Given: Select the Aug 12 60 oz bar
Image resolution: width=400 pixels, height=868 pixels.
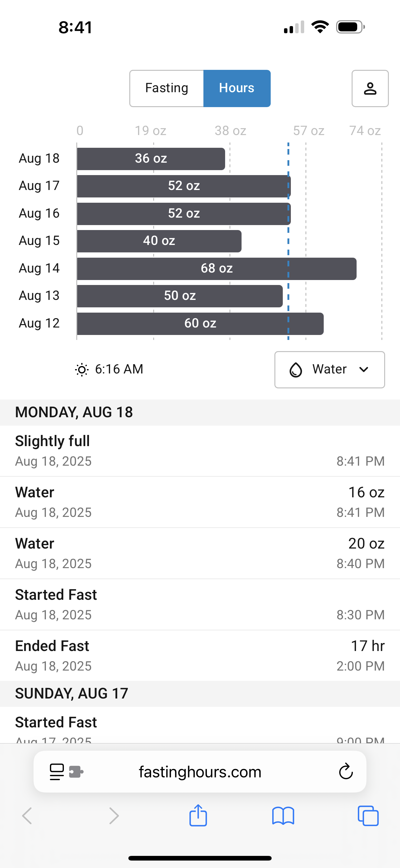Looking at the screenshot, I should [x=200, y=323].
